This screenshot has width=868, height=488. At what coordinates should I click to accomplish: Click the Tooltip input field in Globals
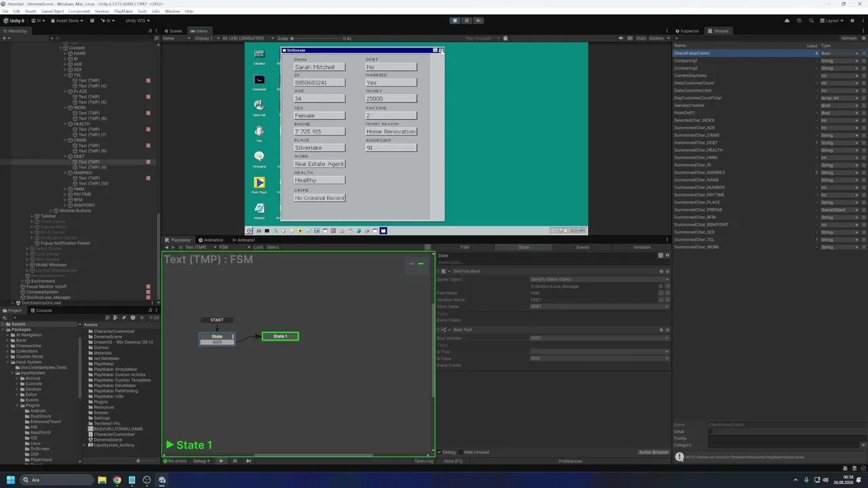pyautogui.click(x=787, y=438)
